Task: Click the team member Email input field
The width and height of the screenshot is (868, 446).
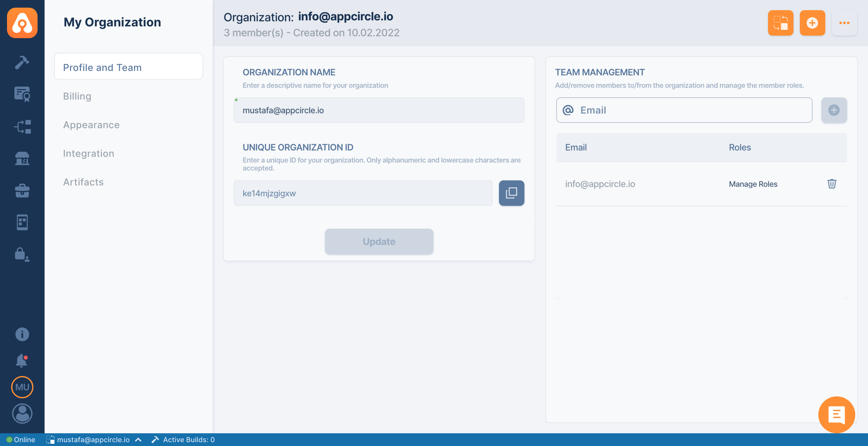Action: click(x=684, y=110)
